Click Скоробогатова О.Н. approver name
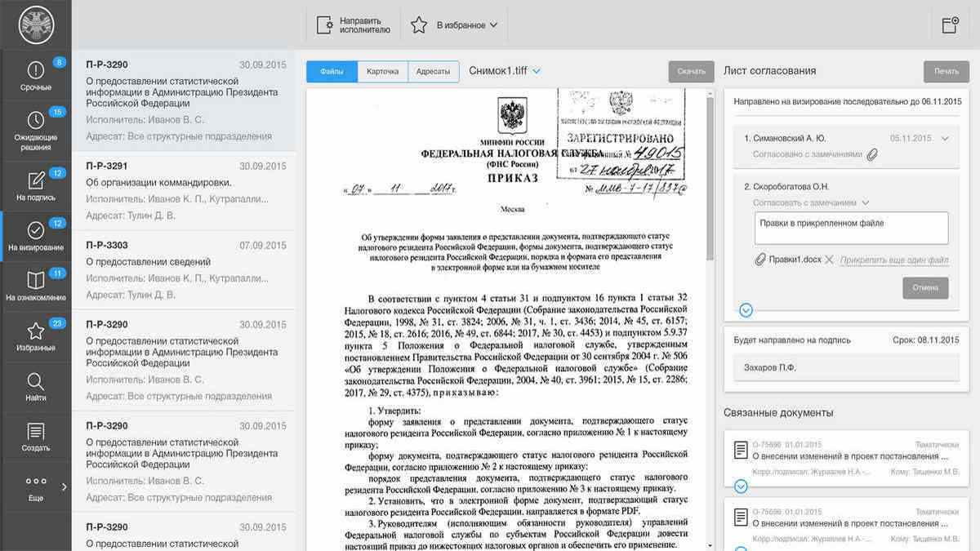The image size is (980, 551). coord(790,186)
